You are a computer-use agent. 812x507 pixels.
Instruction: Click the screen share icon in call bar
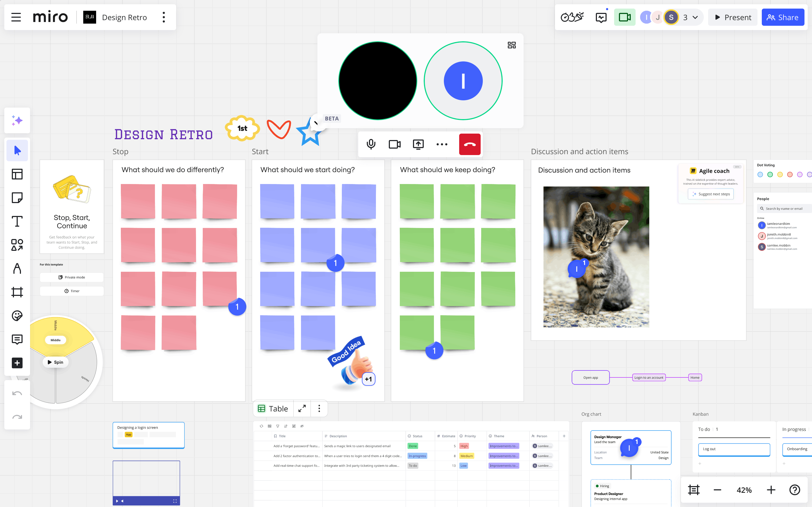[x=418, y=144]
